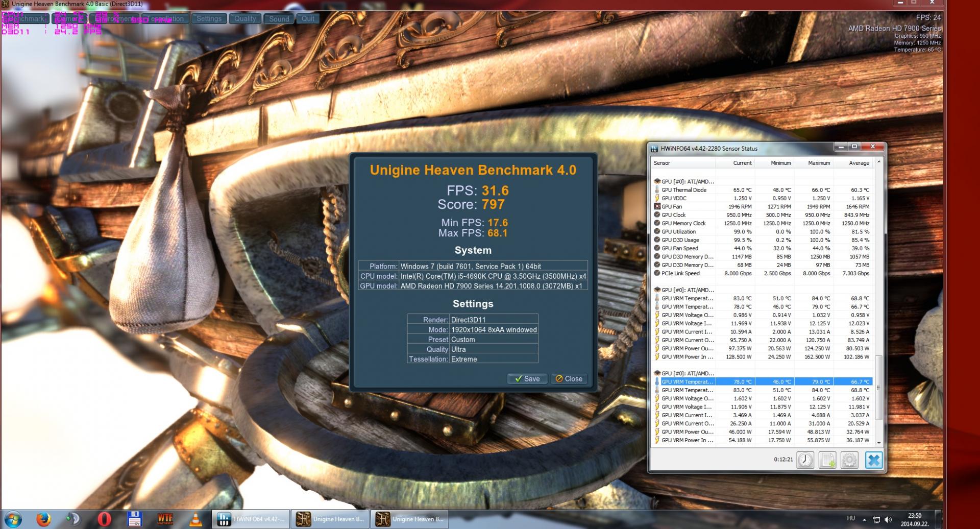Select GPU VRM Current row showing 95.750 A
The width and height of the screenshot is (980, 529).
tap(763, 340)
